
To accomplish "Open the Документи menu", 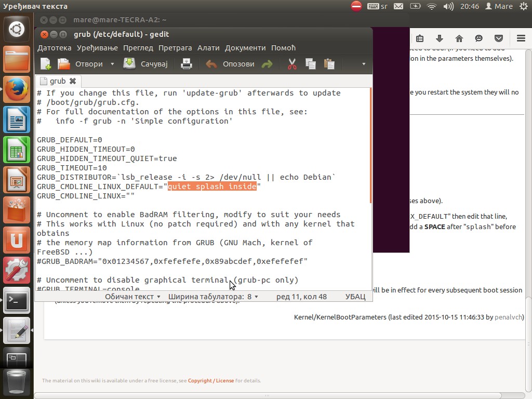I will click(245, 48).
